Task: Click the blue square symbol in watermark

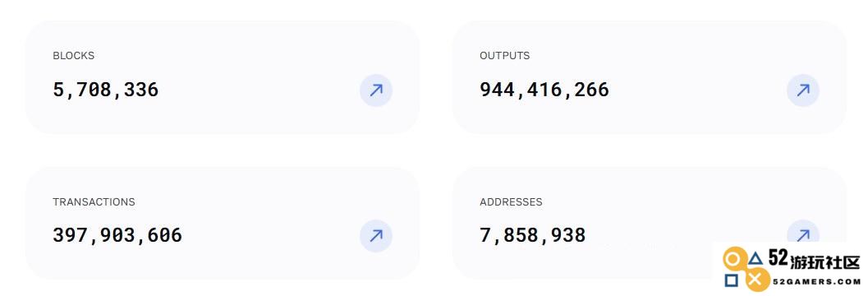Action: coord(732,280)
